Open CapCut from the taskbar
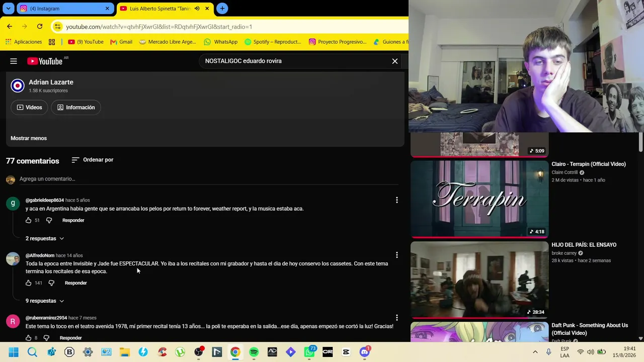 [x=346, y=352]
